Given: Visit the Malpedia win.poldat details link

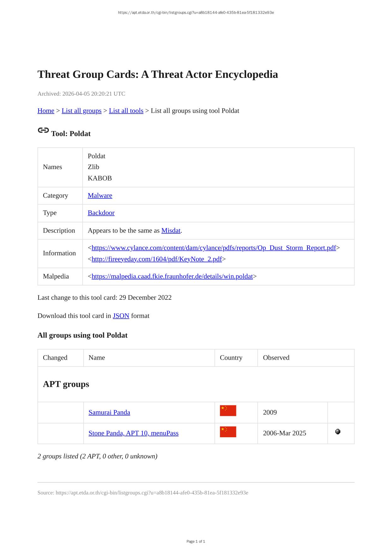Looking at the screenshot, I should [172, 277].
